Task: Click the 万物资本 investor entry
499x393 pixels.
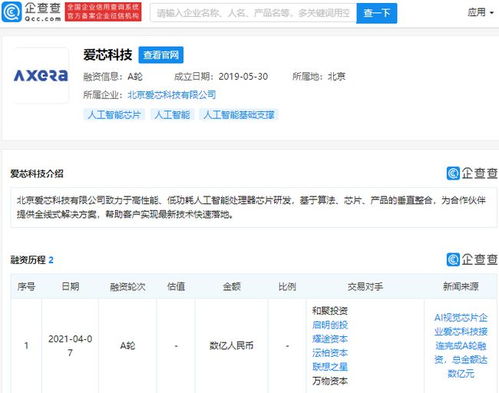Action: 330,381
